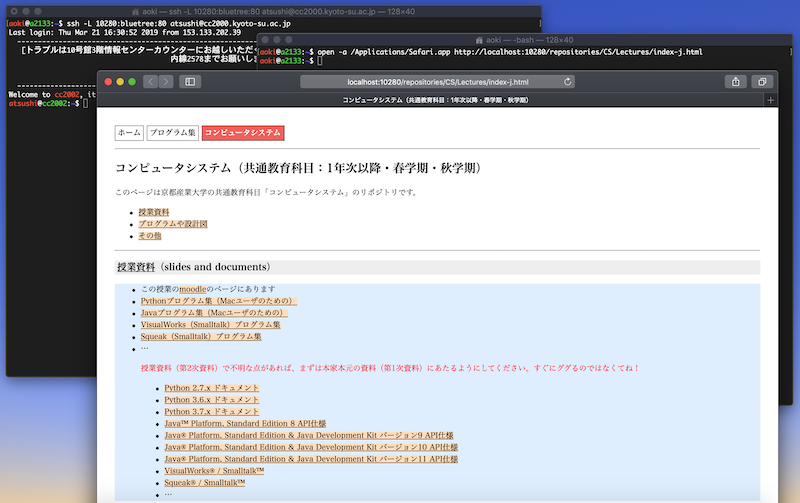Jump to the その他 anchor link
Viewport: 800px width, 503px height.
click(x=149, y=236)
